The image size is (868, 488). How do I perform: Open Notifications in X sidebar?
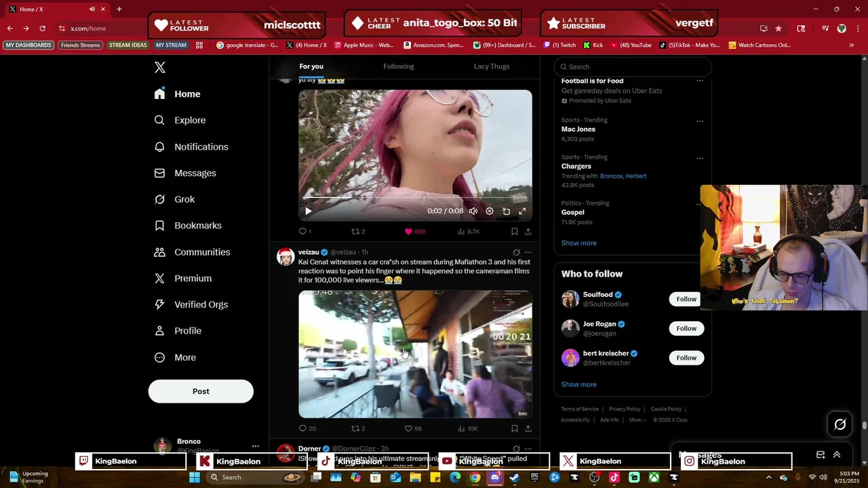(x=191, y=146)
